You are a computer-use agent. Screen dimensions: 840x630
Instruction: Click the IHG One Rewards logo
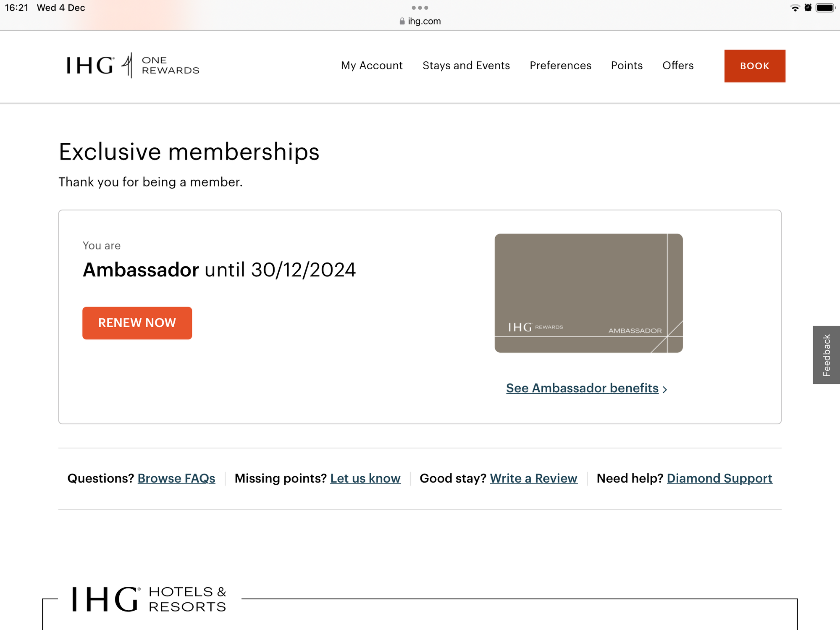pos(133,66)
